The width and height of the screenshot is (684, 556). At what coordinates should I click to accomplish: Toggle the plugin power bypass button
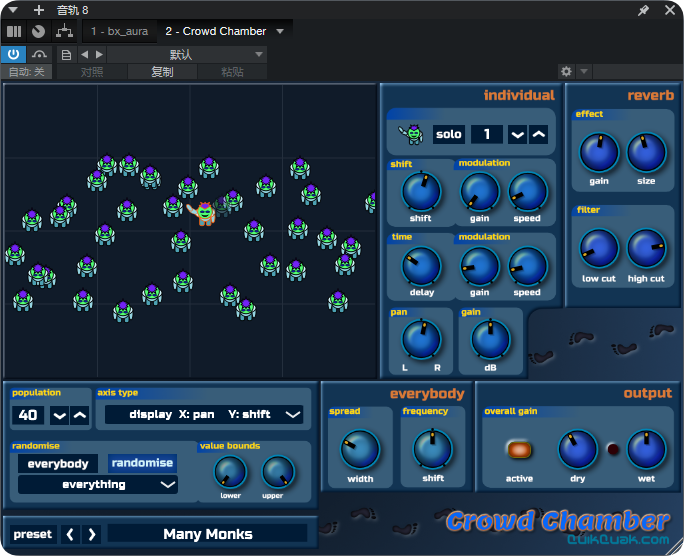tap(14, 55)
